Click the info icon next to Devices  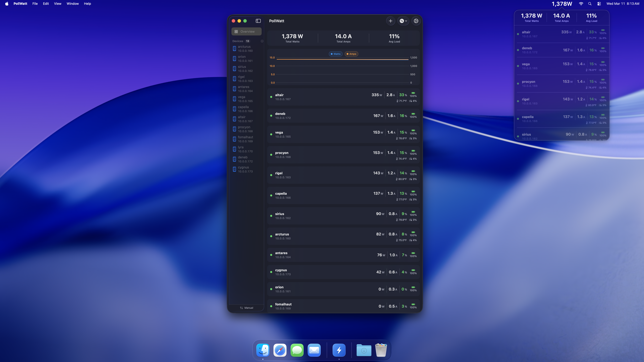pyautogui.click(x=262, y=41)
